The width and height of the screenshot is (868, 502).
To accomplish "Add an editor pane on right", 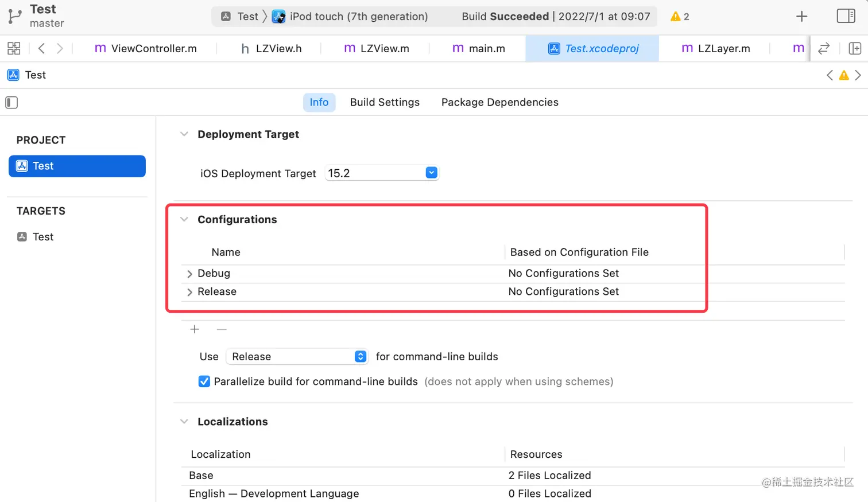I will [x=855, y=48].
